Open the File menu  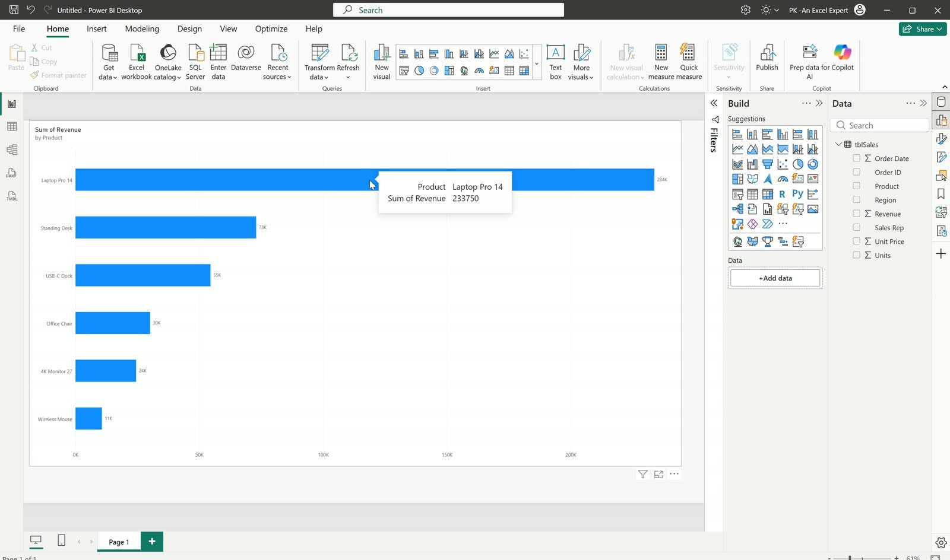click(x=19, y=28)
